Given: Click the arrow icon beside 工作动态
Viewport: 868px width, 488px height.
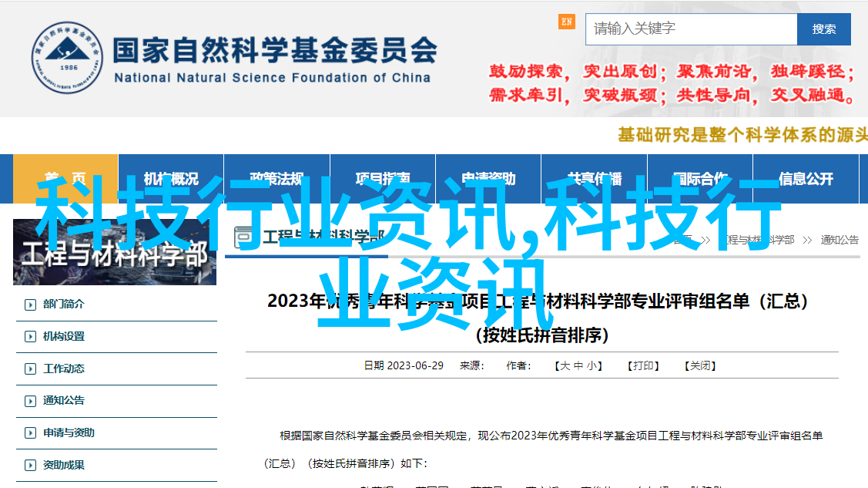Looking at the screenshot, I should pyautogui.click(x=30, y=369).
